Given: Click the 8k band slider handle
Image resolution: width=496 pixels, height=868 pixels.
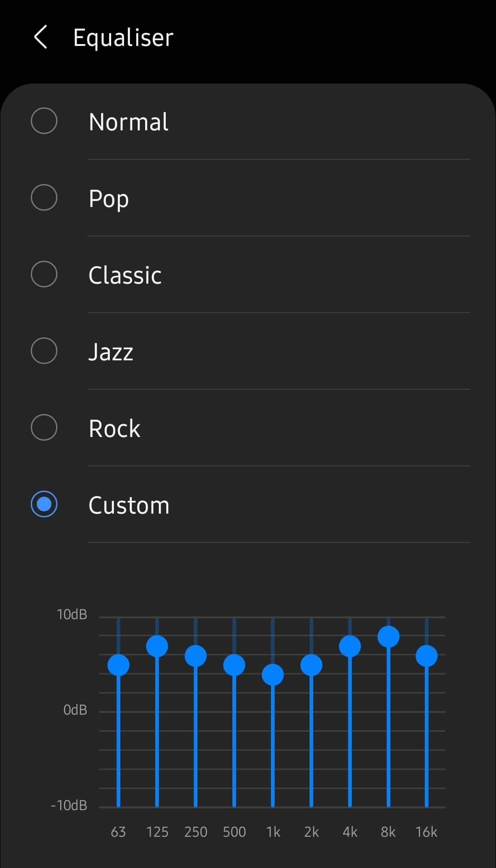Looking at the screenshot, I should [x=389, y=637].
